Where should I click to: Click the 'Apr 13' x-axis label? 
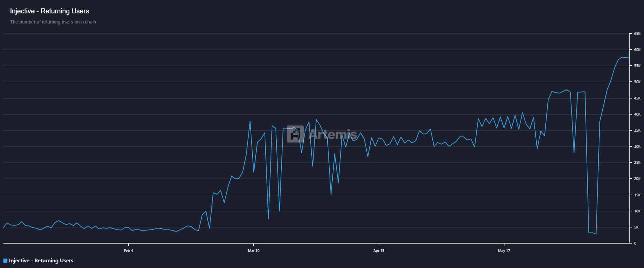tap(379, 251)
